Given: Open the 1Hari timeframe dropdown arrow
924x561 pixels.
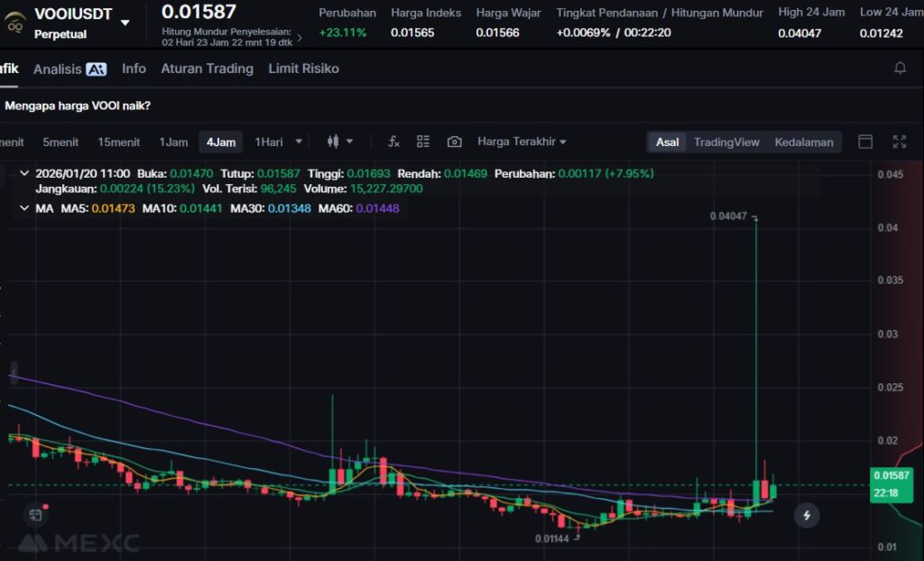Looking at the screenshot, I should 299,142.
